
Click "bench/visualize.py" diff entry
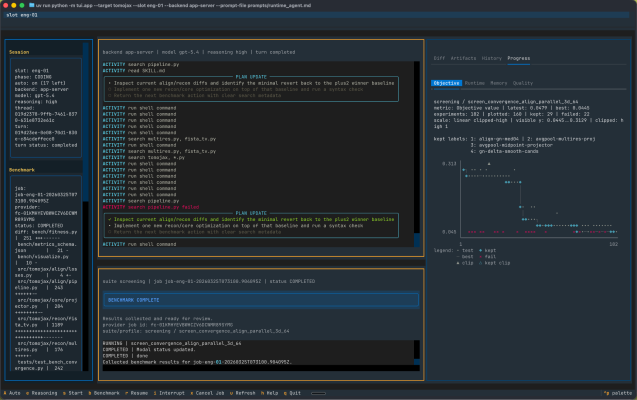pos(43,257)
